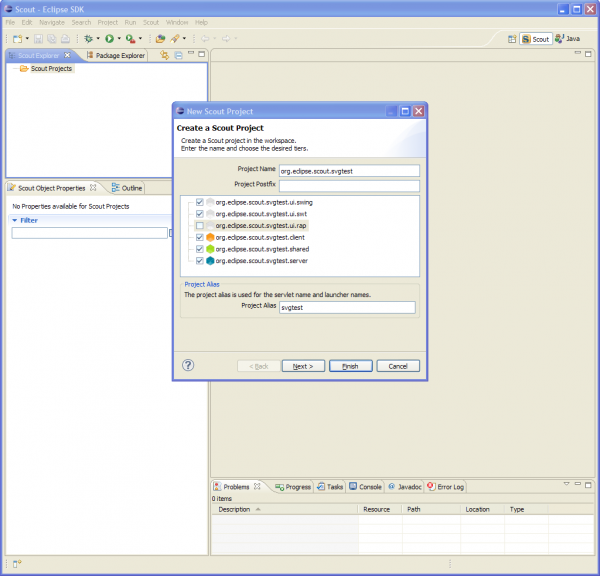Click the New wizard toolbar icon

point(17,39)
